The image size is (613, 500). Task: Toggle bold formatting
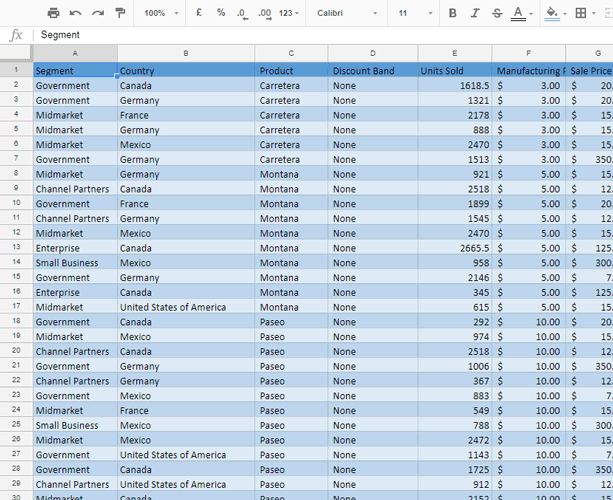(453, 13)
